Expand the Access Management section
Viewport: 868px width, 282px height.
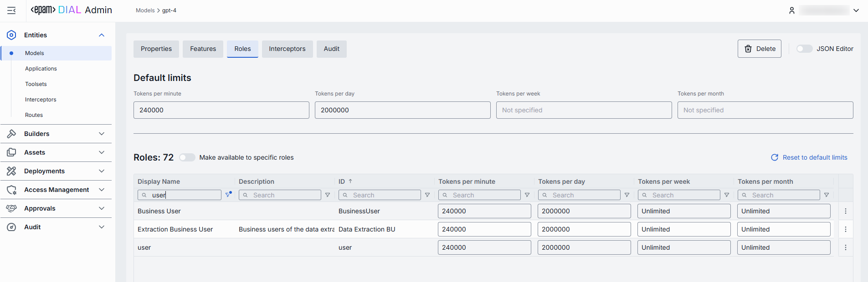coord(102,190)
